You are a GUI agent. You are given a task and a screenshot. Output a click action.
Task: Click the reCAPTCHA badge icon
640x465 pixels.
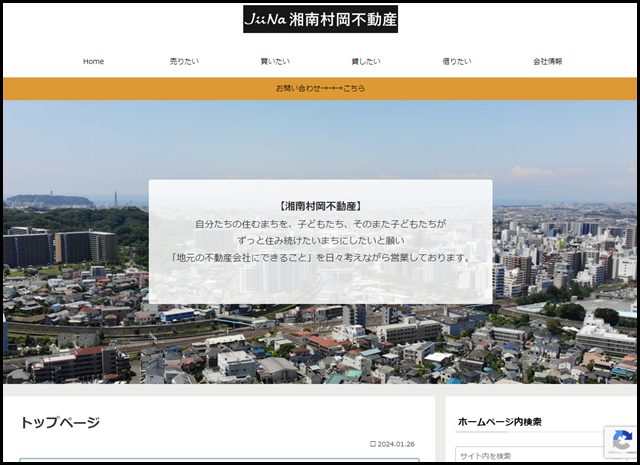tap(621, 442)
